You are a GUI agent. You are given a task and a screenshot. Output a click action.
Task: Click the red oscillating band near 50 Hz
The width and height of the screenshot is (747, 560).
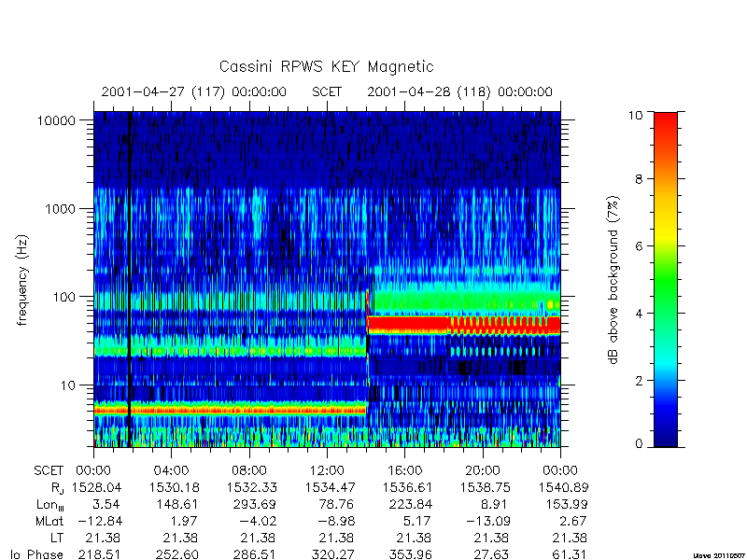(x=505, y=325)
